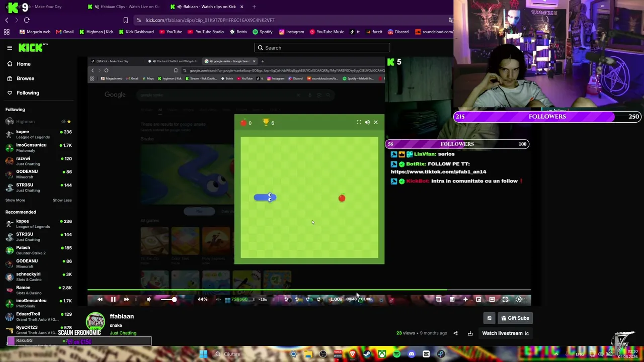This screenshot has width=644, height=362.
Task: Reload the page with the refresh icon
Action: [x=27, y=20]
